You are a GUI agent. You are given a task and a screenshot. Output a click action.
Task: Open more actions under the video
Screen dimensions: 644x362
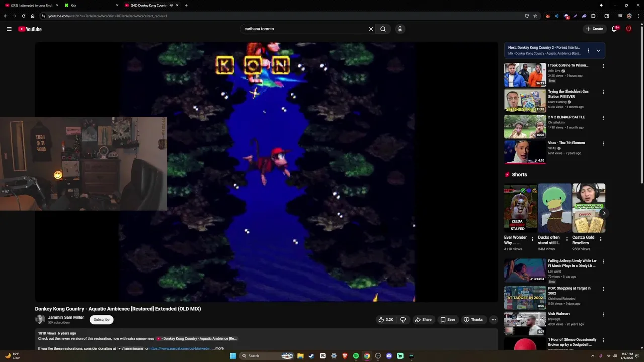coord(494,319)
